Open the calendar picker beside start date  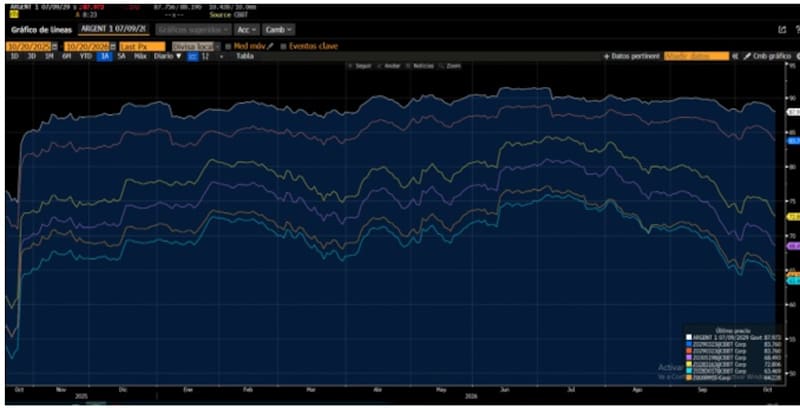point(55,46)
